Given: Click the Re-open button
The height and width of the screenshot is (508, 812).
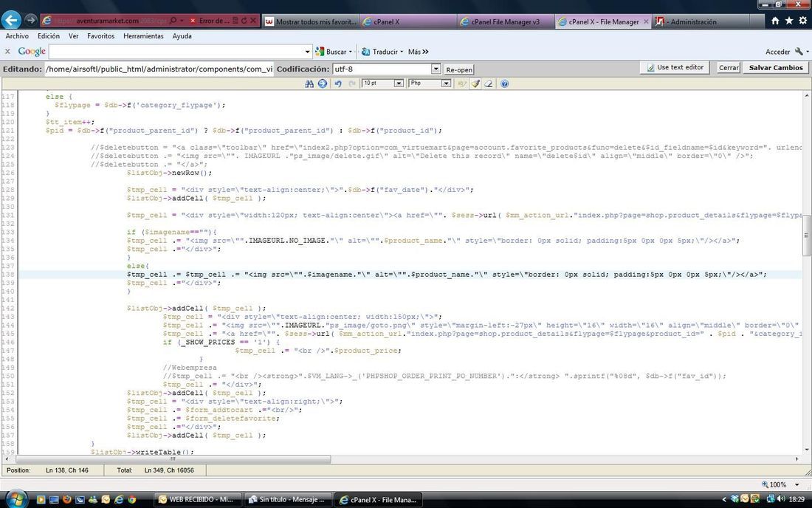Looking at the screenshot, I should (x=459, y=69).
